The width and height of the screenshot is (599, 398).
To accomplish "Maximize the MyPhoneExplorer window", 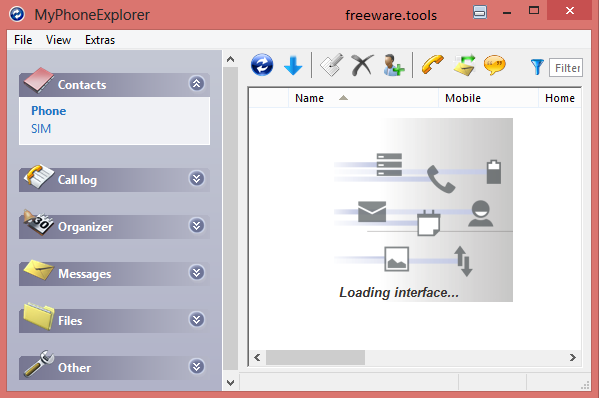I will coord(534,11).
